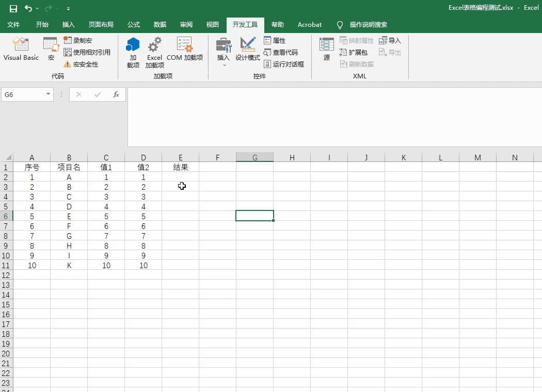Toggle 设计模式 design mode

[247, 49]
